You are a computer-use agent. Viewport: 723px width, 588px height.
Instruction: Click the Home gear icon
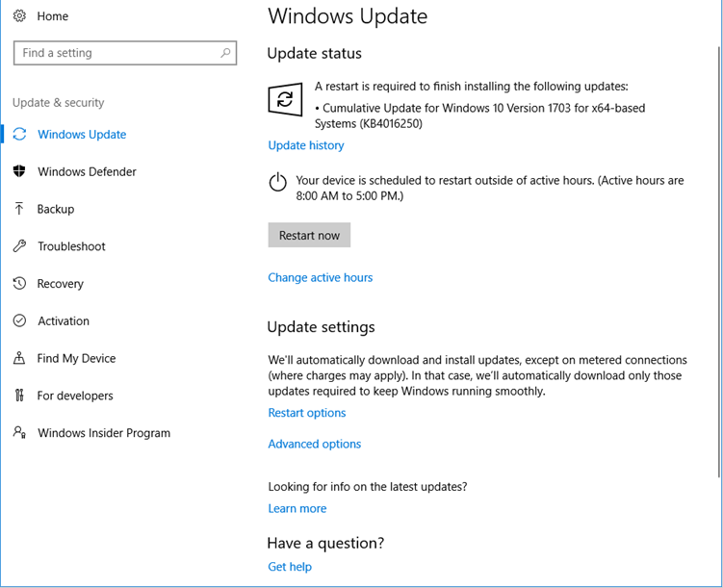pyautogui.click(x=19, y=16)
